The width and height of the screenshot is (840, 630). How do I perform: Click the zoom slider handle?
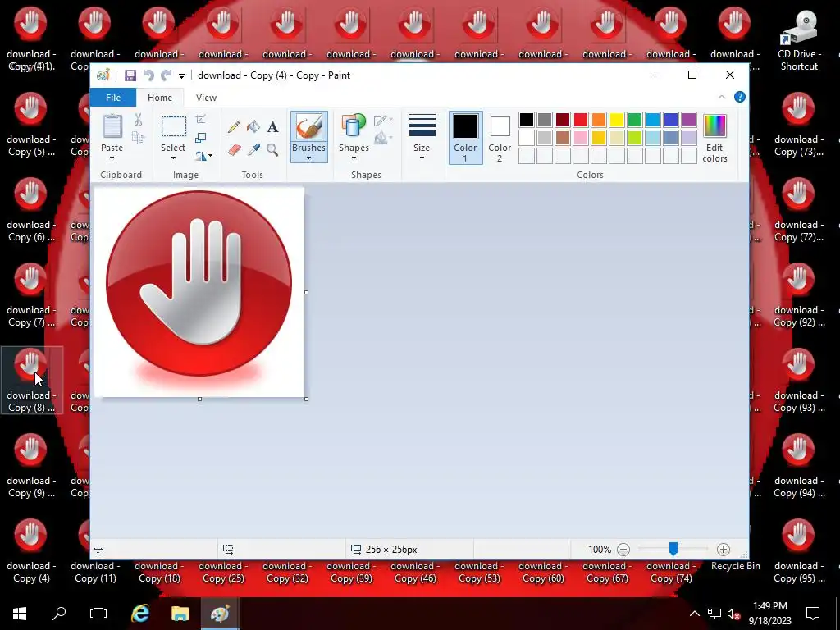(x=673, y=549)
